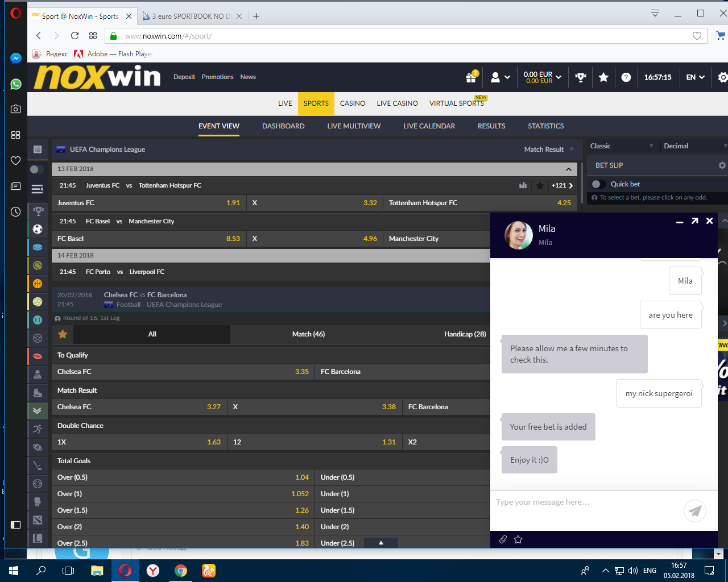Open File Explorer from the taskbar

point(97,571)
